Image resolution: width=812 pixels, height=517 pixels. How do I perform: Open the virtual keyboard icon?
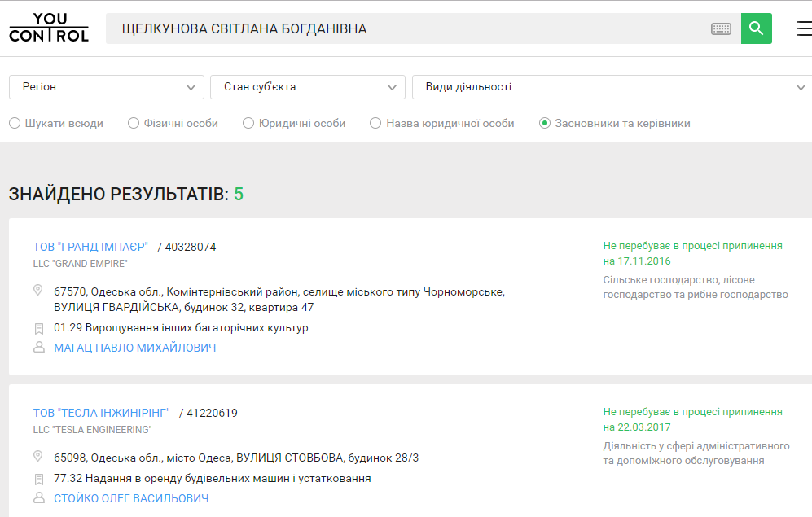(721, 29)
